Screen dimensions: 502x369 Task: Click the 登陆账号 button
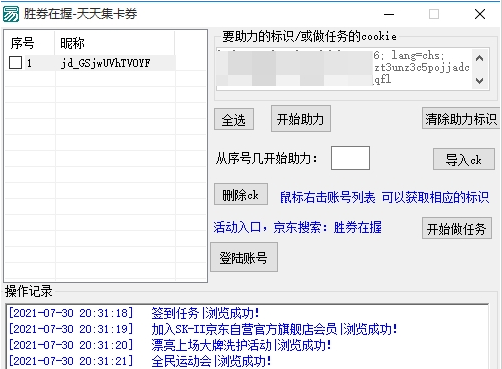[x=244, y=257]
